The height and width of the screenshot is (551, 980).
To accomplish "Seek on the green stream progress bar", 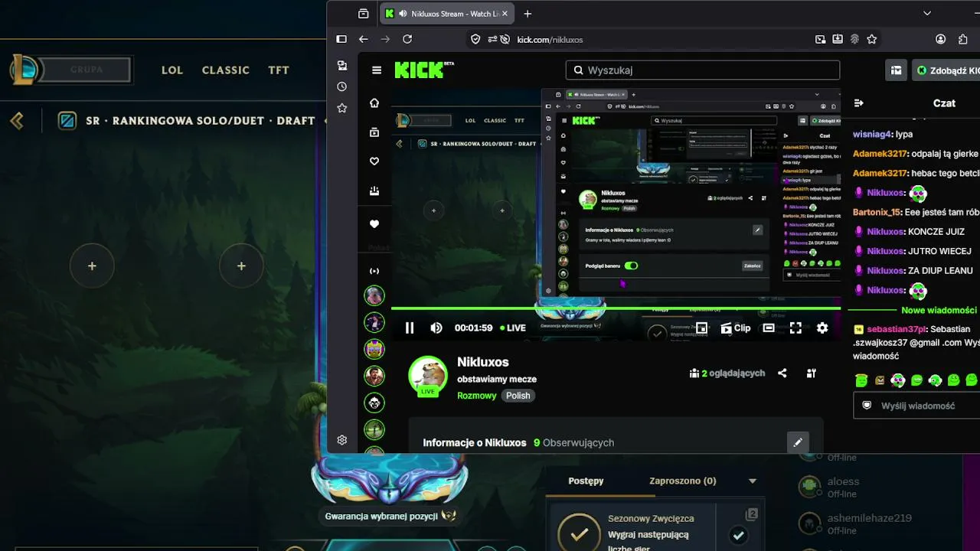I will click(x=616, y=308).
